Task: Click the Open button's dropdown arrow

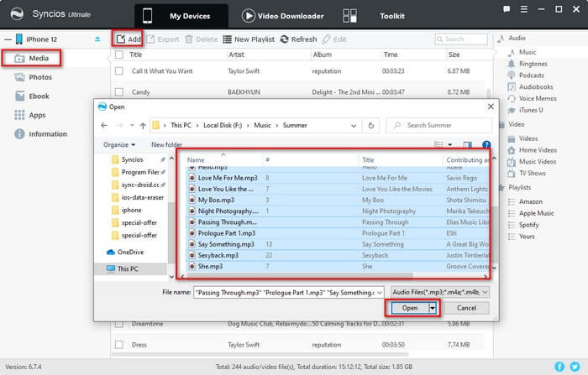Action: (433, 308)
